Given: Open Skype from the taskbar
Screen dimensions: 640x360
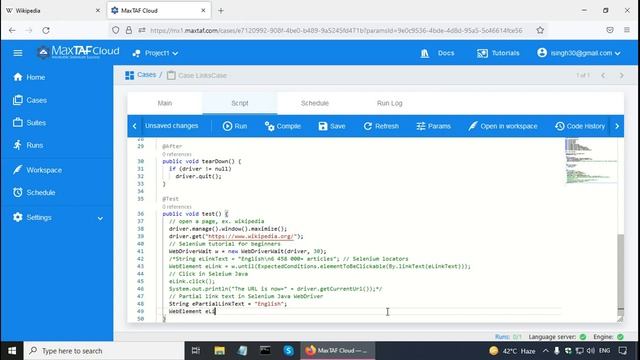Looking at the screenshot, I should pyautogui.click(x=288, y=351).
